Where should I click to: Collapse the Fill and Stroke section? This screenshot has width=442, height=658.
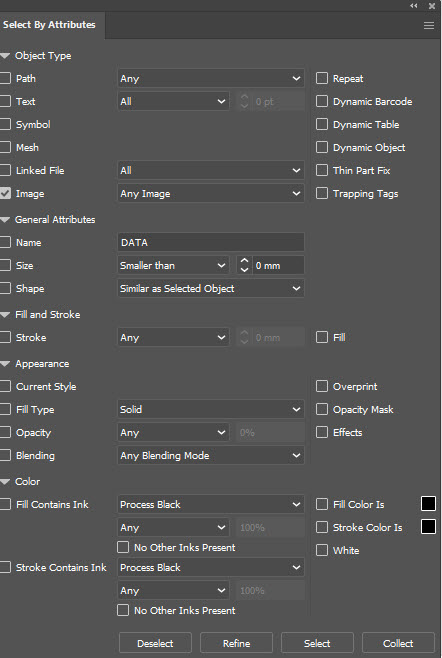pyautogui.click(x=5, y=315)
